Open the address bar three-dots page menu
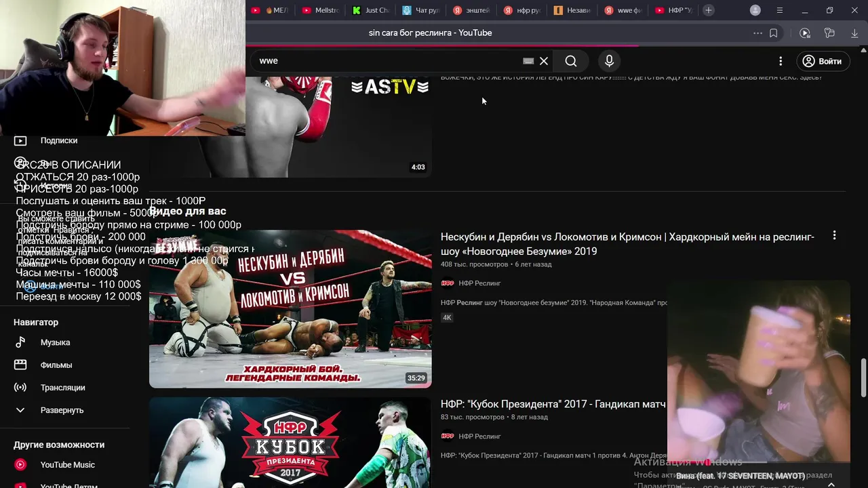 coord(757,33)
